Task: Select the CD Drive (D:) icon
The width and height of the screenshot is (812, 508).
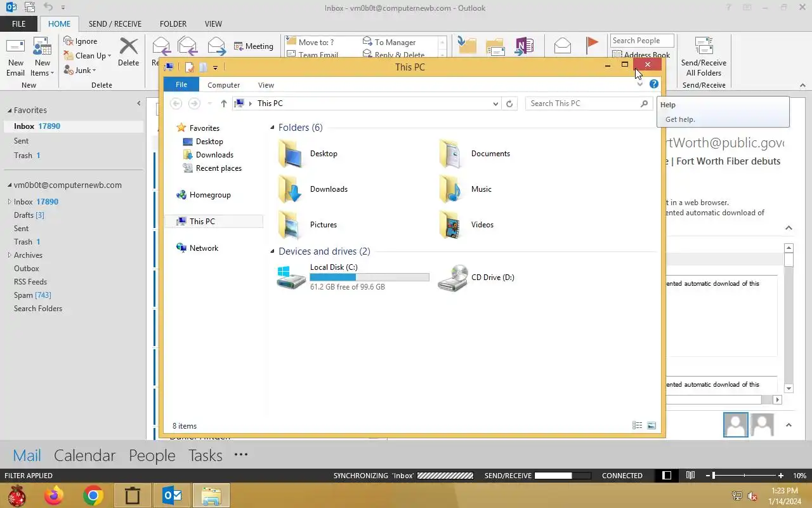Action: [x=453, y=278]
